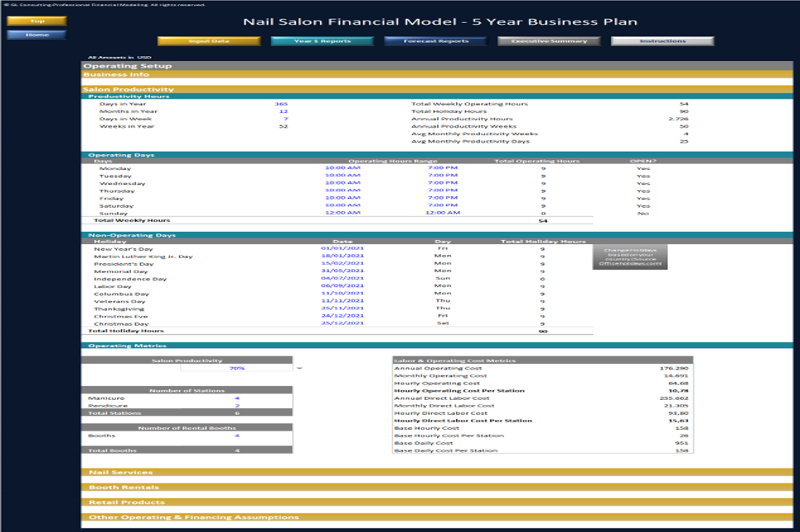The height and width of the screenshot is (532, 800).
Task: Select Saturday's OPEN? value Yes
Action: tap(643, 206)
